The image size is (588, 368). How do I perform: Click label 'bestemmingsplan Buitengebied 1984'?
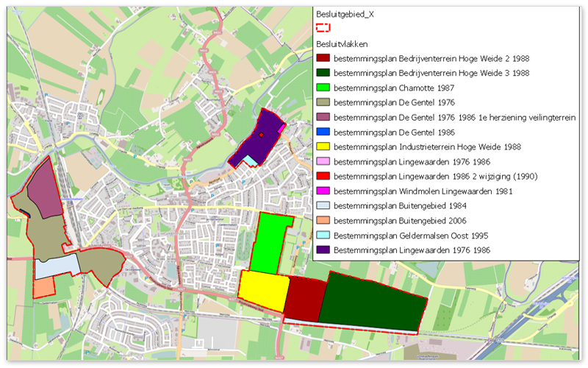coord(400,206)
